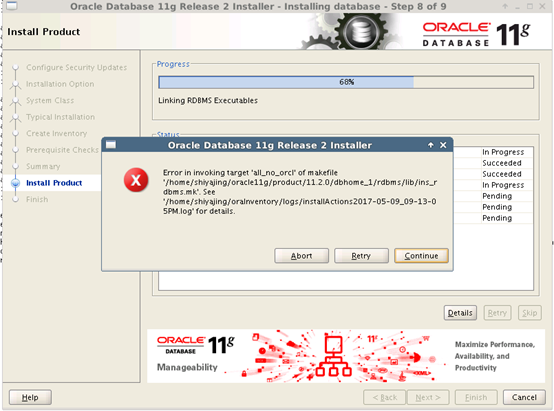Open the Details button

(460, 313)
